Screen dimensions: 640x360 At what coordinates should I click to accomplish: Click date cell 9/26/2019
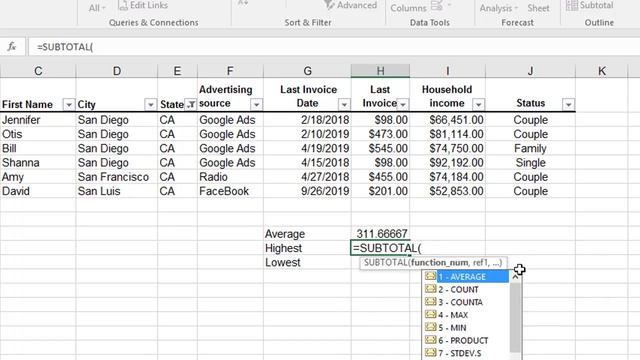(307, 191)
